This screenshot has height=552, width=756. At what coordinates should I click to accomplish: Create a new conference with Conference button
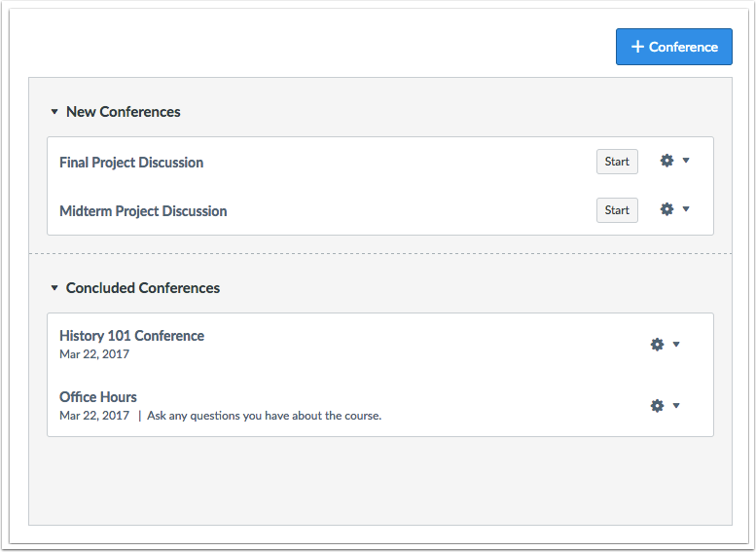tap(674, 47)
